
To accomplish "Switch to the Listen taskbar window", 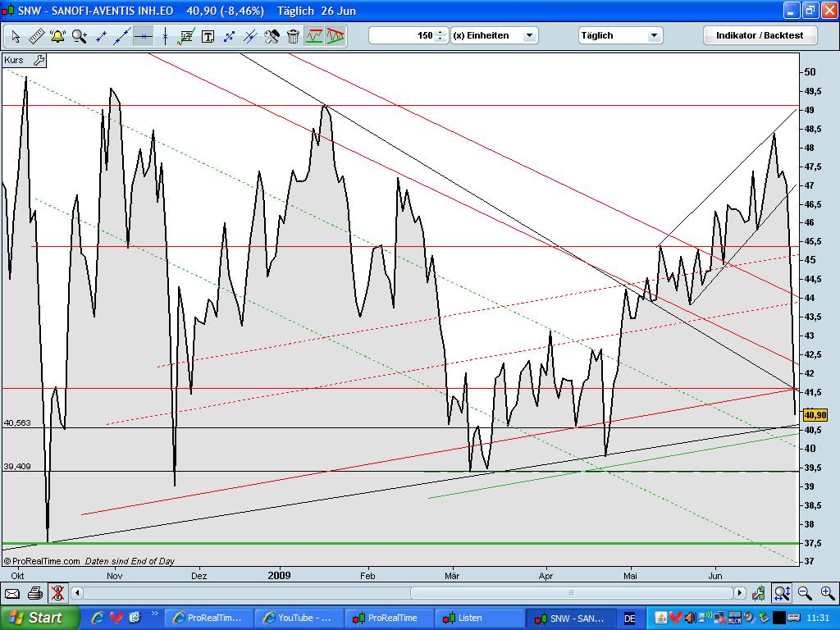I will (x=477, y=618).
